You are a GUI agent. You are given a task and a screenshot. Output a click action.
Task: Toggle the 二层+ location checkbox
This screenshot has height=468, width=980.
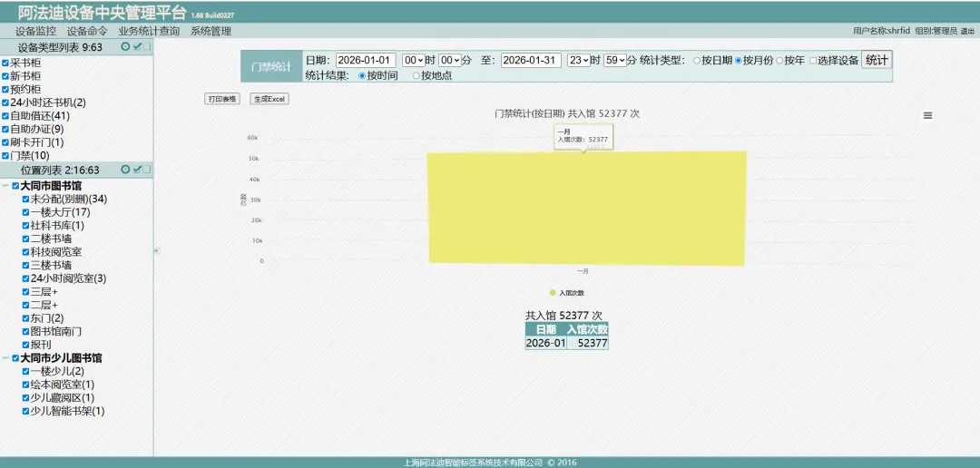pos(25,305)
